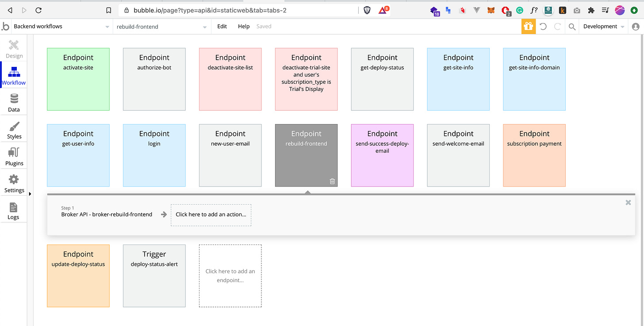Delete the rebuild-frontend endpoint via its trash icon
The image size is (644, 326).
coord(332,181)
